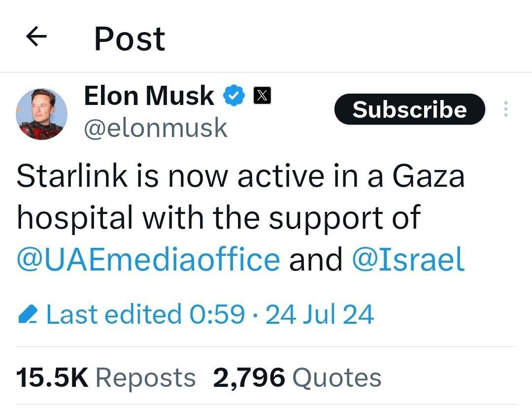This screenshot has height=408, width=532.
Task: Show the 2,796 Quotes list
Action: pyautogui.click(x=297, y=378)
